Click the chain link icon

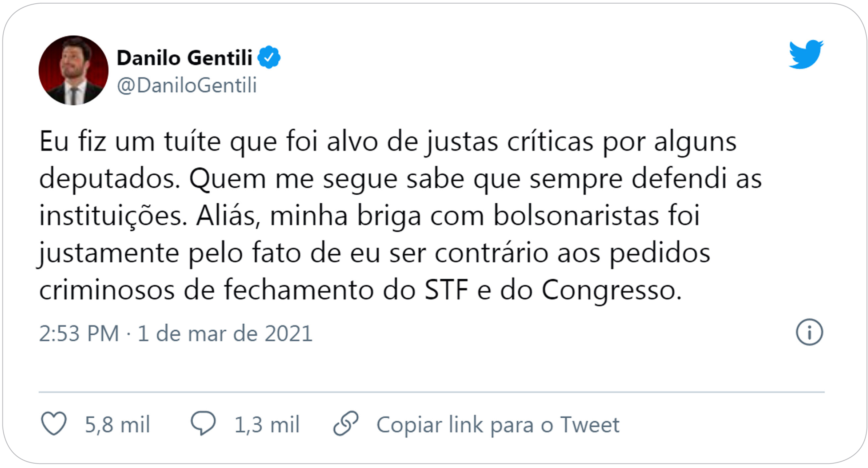tap(346, 423)
